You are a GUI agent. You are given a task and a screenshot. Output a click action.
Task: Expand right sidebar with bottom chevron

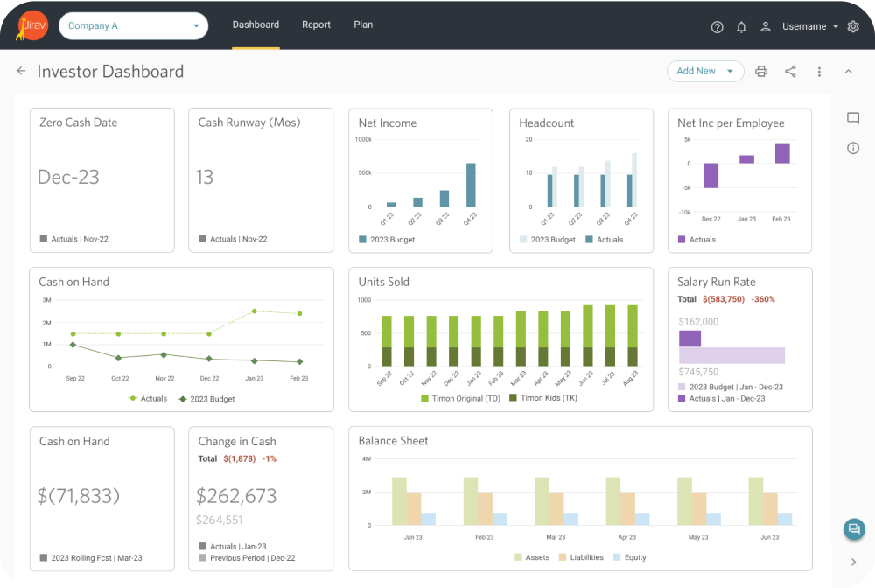coord(853,562)
